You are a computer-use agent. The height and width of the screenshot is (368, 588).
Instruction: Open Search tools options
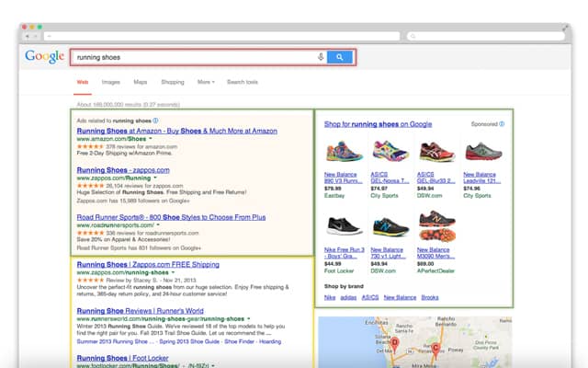coord(243,82)
